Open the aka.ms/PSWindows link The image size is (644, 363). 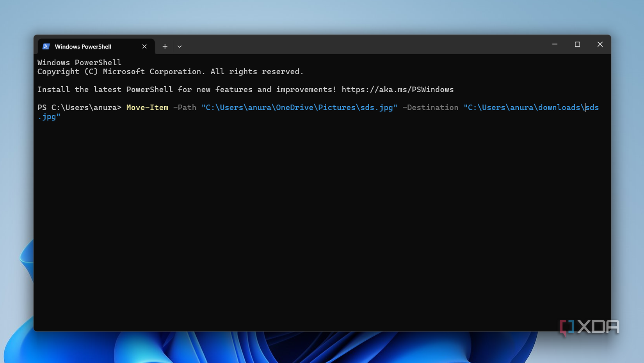tap(398, 89)
